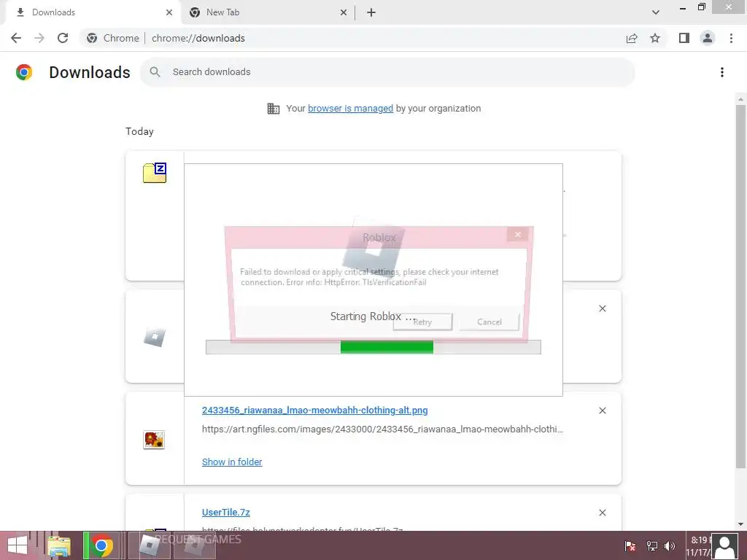Open Action Center flag icon
Viewport: 747px width, 560px height.
point(630,546)
